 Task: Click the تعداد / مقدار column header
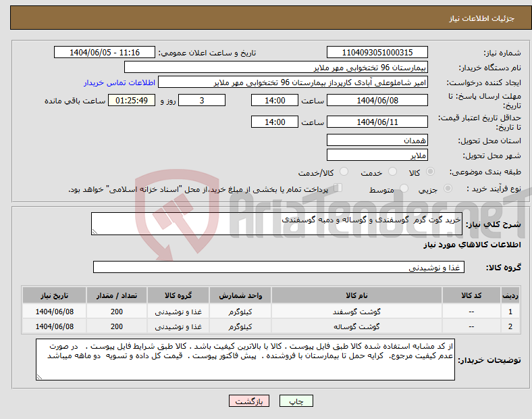(116, 295)
